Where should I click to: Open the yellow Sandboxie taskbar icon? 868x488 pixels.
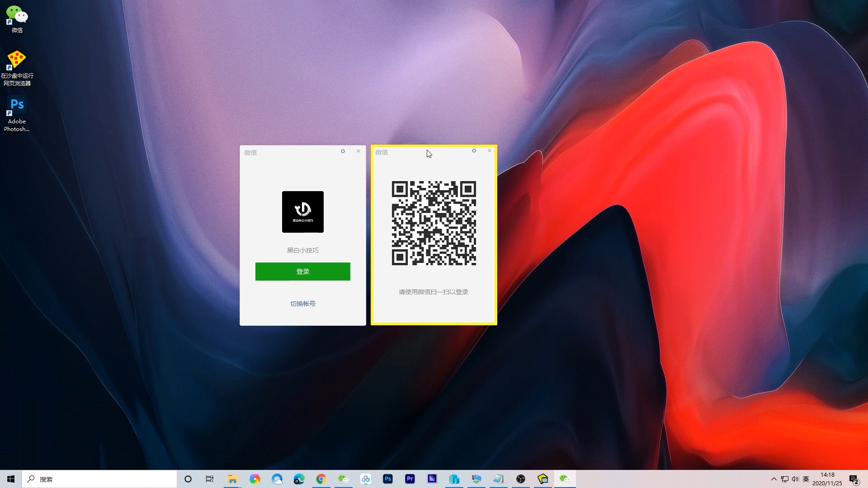point(543,479)
